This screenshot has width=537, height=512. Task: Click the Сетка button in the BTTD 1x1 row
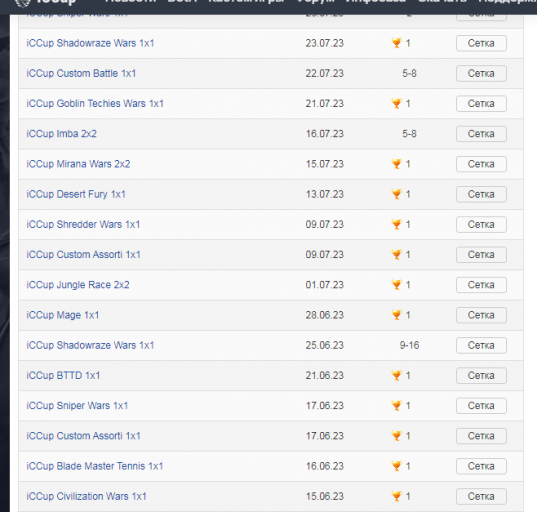[481, 376]
